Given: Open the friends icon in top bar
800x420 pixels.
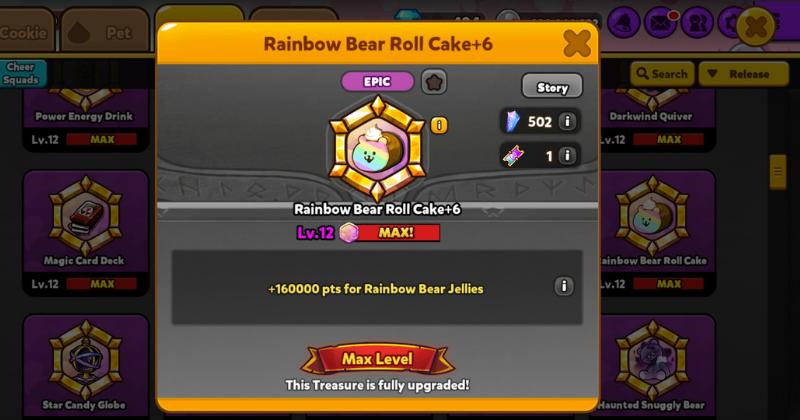Looking at the screenshot, I should click(697, 22).
